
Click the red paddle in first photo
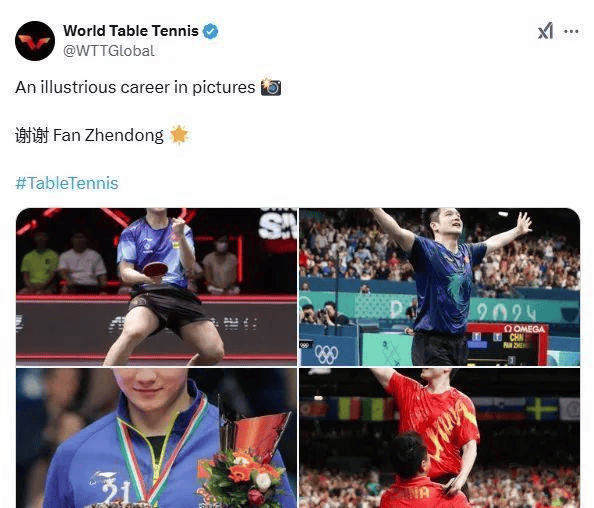coord(155,269)
